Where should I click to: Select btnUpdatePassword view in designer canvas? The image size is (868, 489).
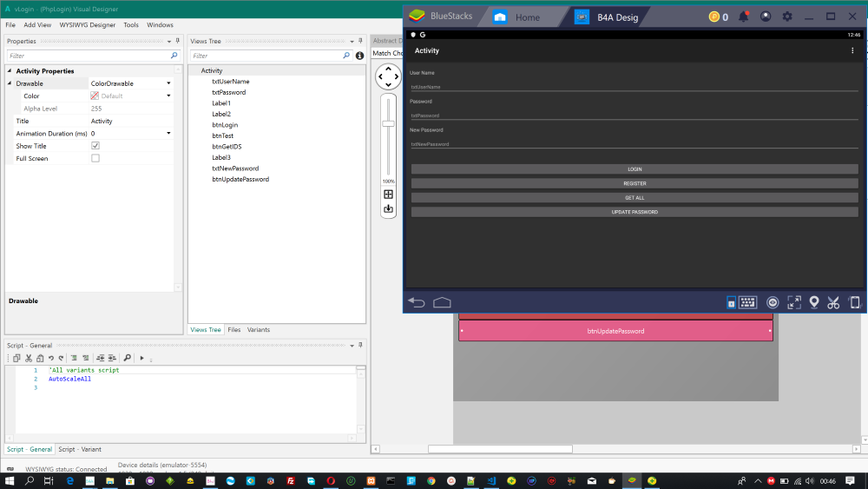coord(615,331)
